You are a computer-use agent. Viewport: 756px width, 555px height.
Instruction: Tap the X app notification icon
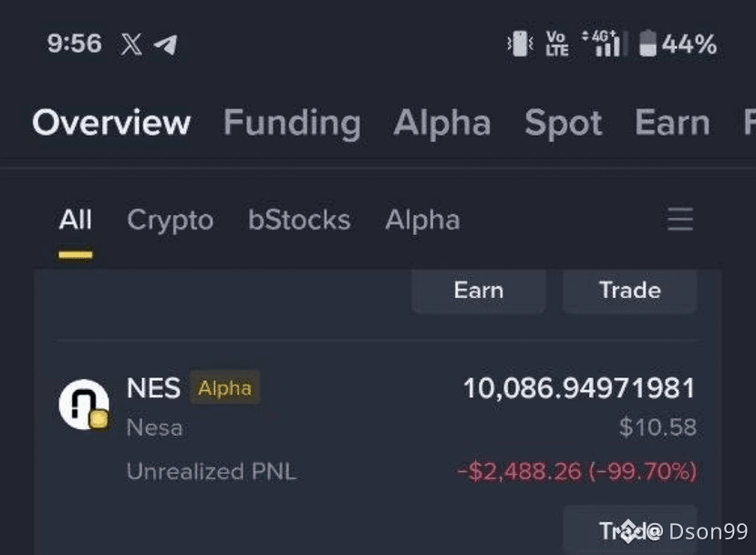tap(131, 45)
